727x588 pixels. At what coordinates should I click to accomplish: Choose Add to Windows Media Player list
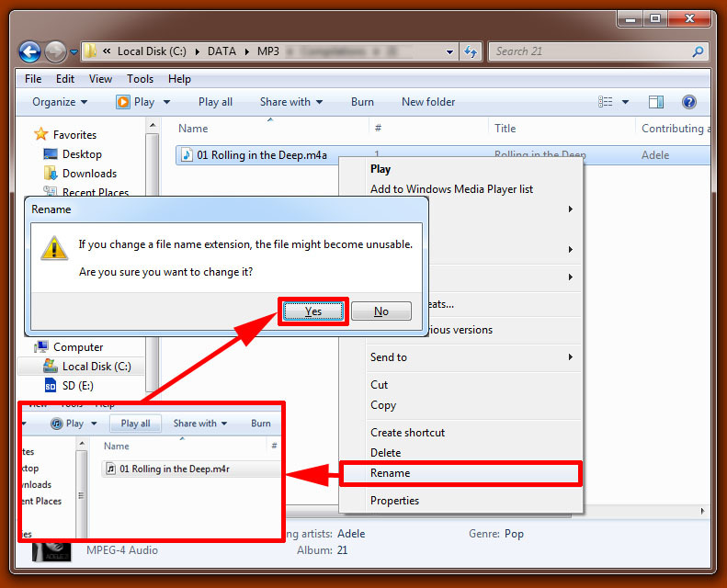[451, 189]
